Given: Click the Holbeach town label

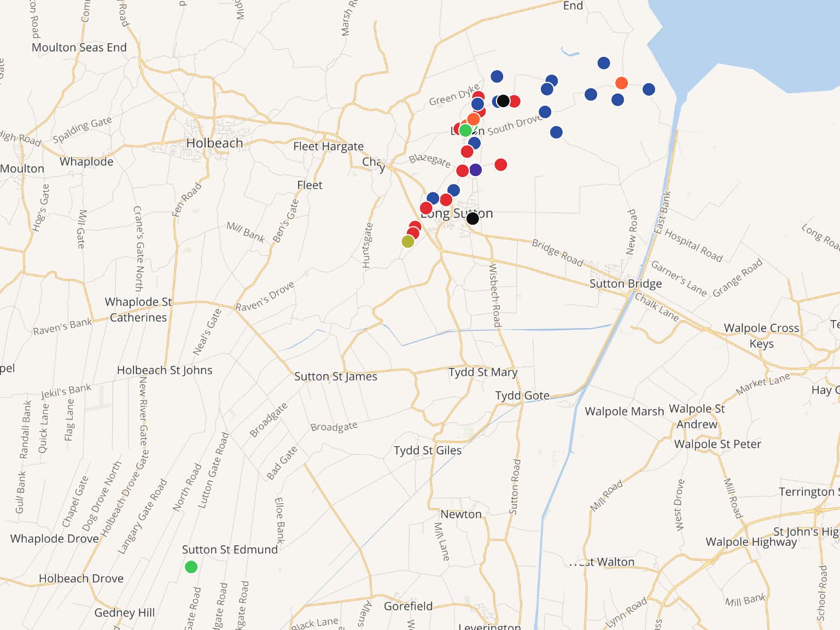Looking at the screenshot, I should pos(214,143).
